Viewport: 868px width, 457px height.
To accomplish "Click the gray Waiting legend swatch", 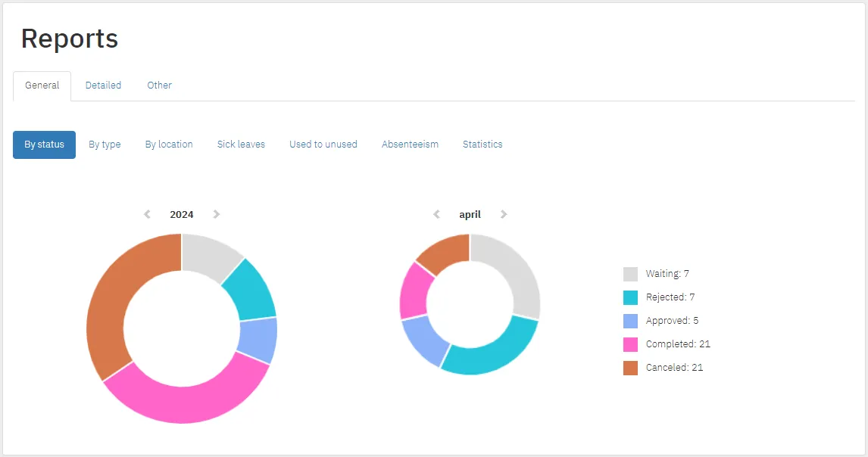I will (630, 275).
